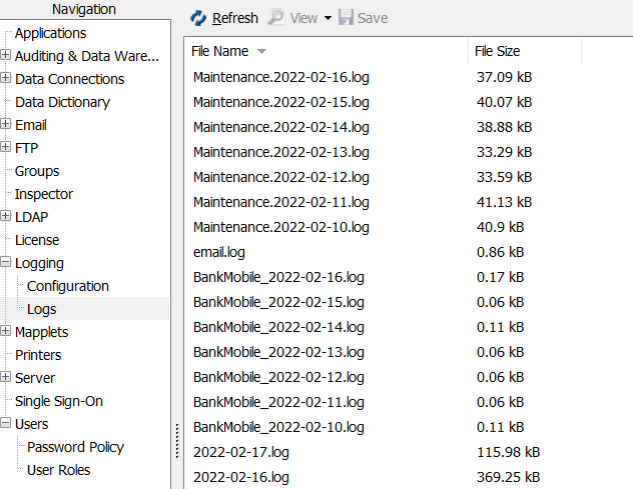Sort by File Name column arrow
The image size is (633, 489).
click(262, 51)
